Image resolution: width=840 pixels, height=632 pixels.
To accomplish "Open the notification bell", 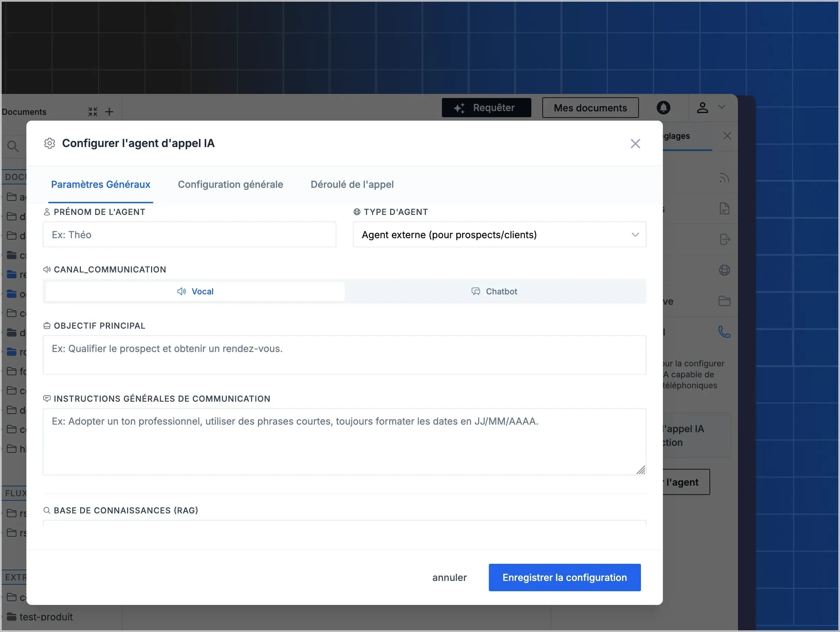I will coord(664,108).
